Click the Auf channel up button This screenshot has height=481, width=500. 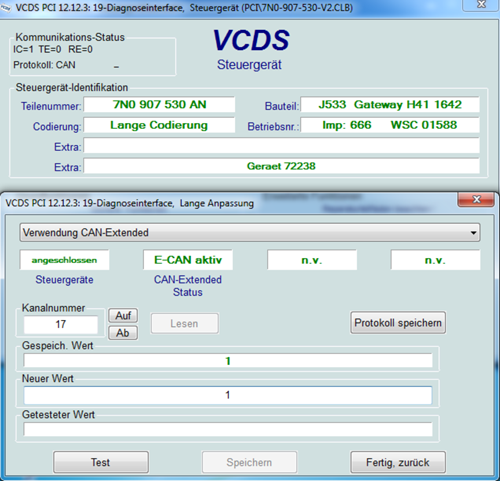(123, 315)
